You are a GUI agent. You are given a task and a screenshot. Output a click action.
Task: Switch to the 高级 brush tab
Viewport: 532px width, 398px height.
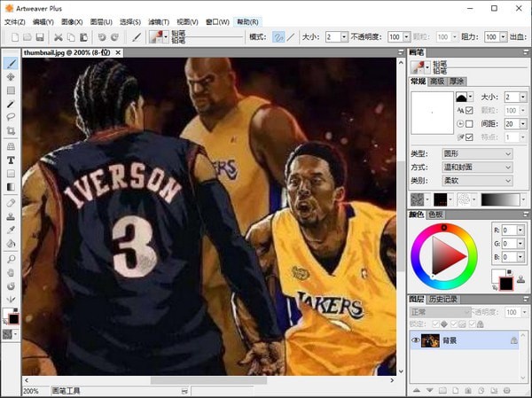pos(437,81)
